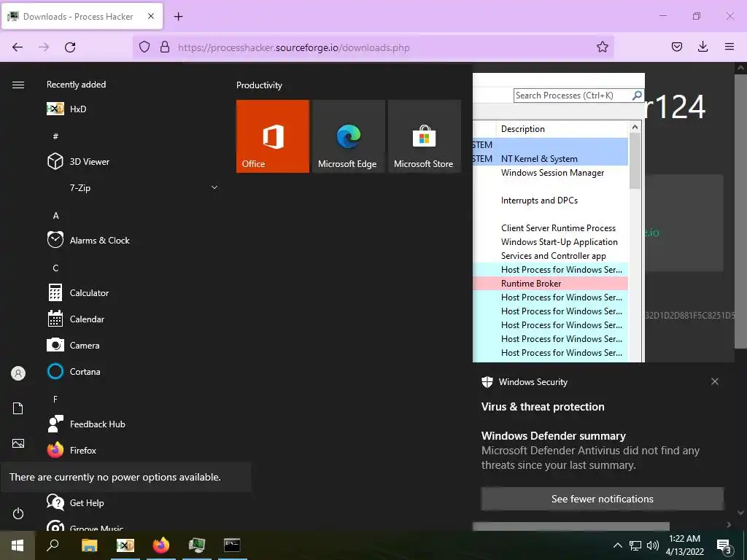Open Firefox downloads panel

703,47
